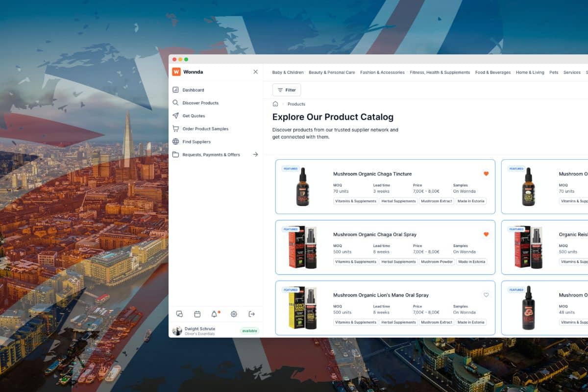Click Made in Estonia tag on Lion's Mane spray

[471, 322]
